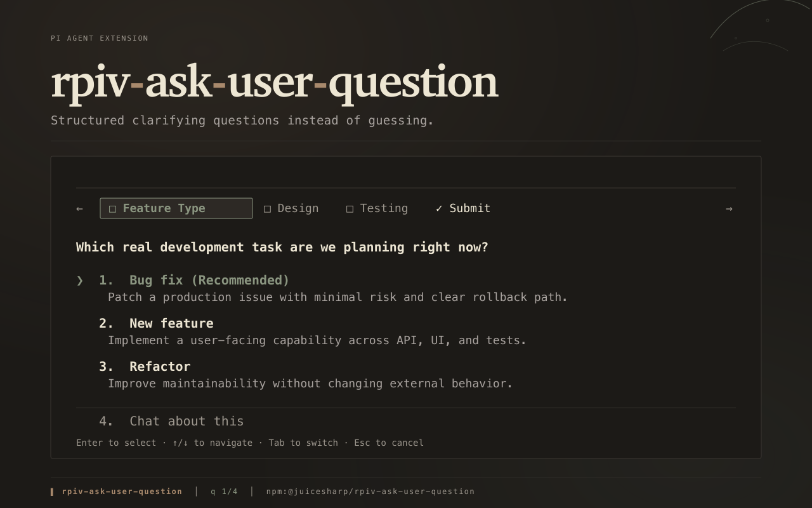The image size is (812, 508).
Task: Click the description 'Patch a production issue'
Action: [x=337, y=297]
